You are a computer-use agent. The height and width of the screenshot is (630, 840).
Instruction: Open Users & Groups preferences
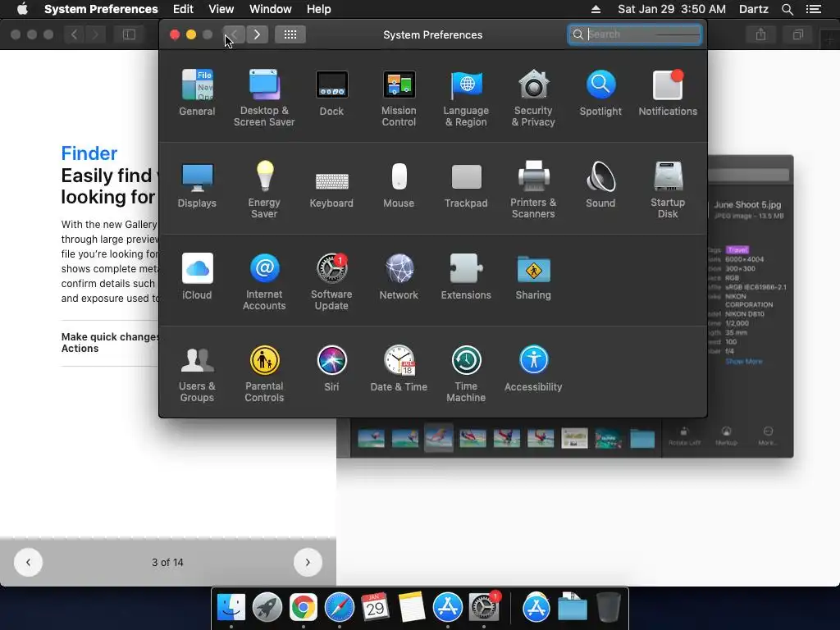197,374
